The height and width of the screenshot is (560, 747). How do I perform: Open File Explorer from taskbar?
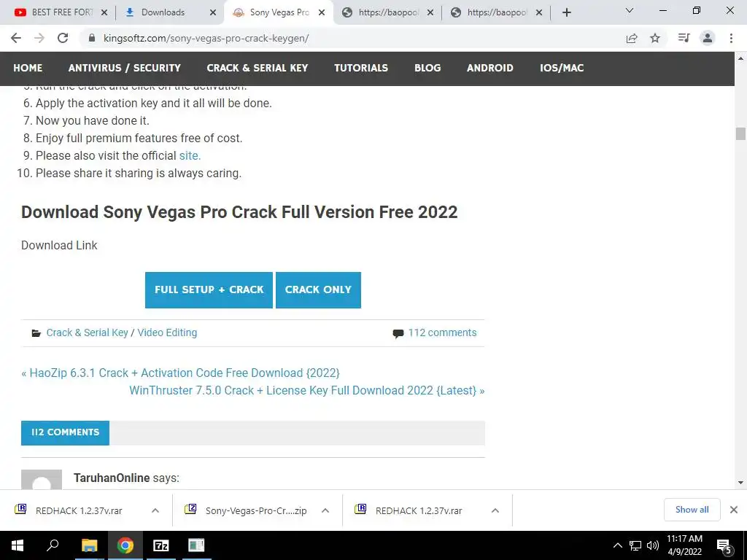89,545
